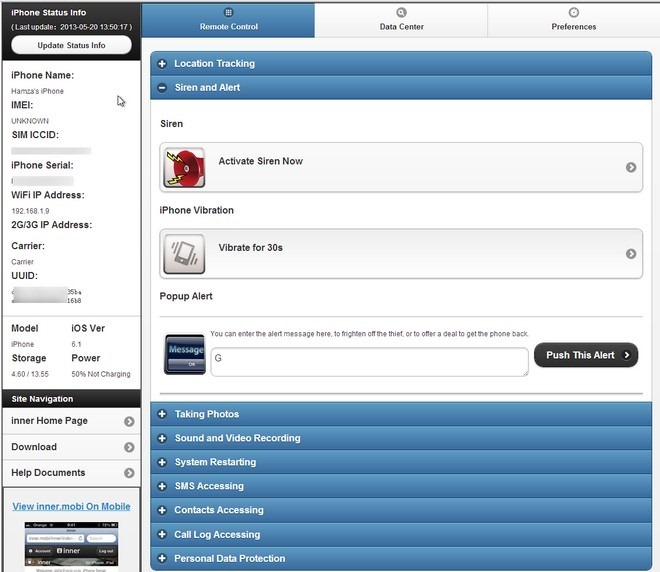
Task: Expand the System Restarting section
Action: click(401, 462)
